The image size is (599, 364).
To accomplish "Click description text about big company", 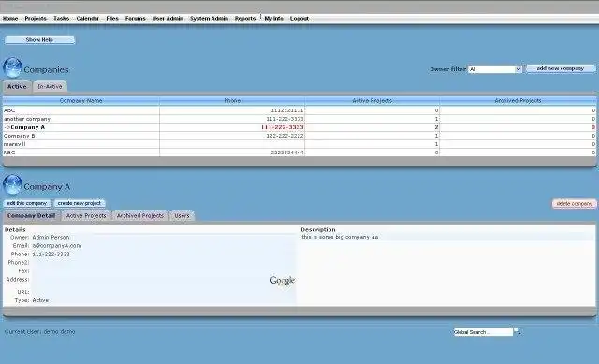I will click(x=340, y=237).
